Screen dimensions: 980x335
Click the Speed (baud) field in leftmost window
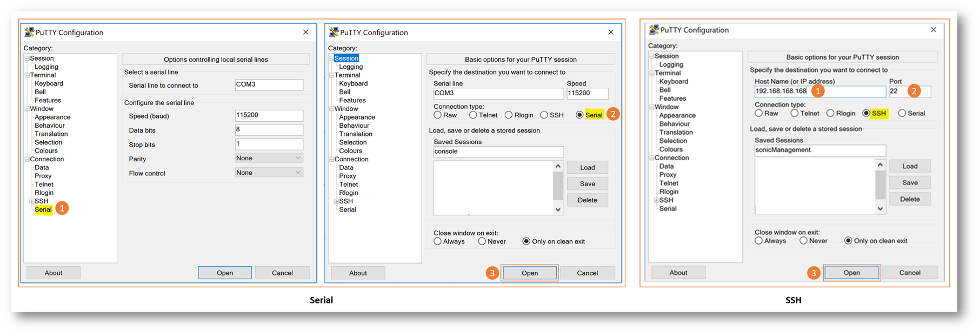tap(269, 115)
